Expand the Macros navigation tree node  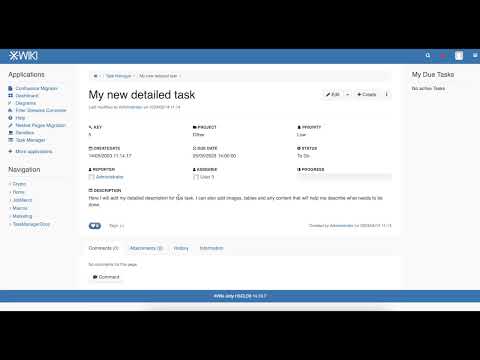click(10, 208)
